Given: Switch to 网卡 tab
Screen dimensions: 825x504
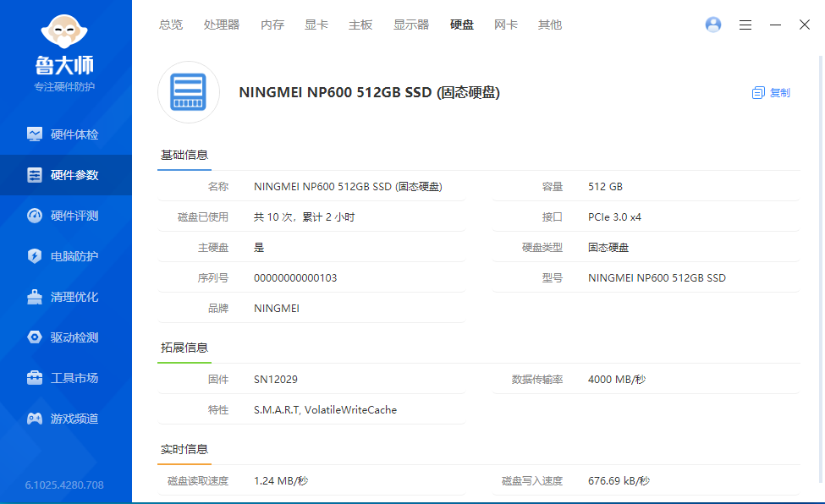Looking at the screenshot, I should [x=506, y=25].
